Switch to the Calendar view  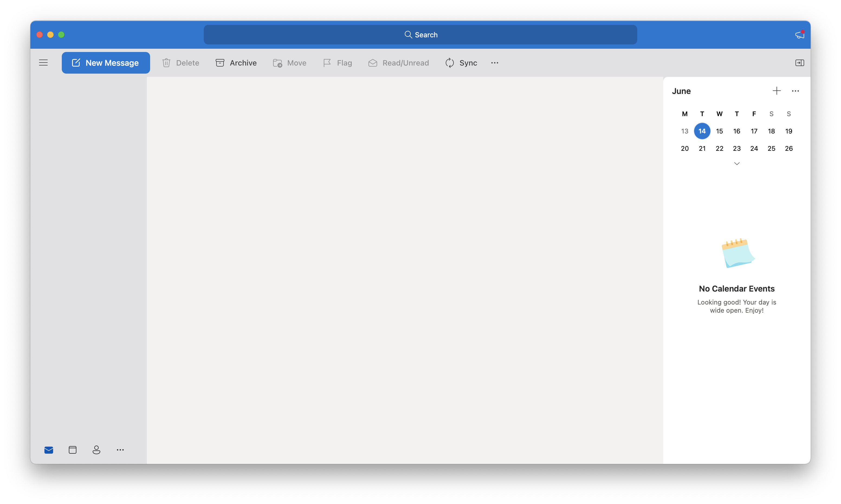[72, 450]
